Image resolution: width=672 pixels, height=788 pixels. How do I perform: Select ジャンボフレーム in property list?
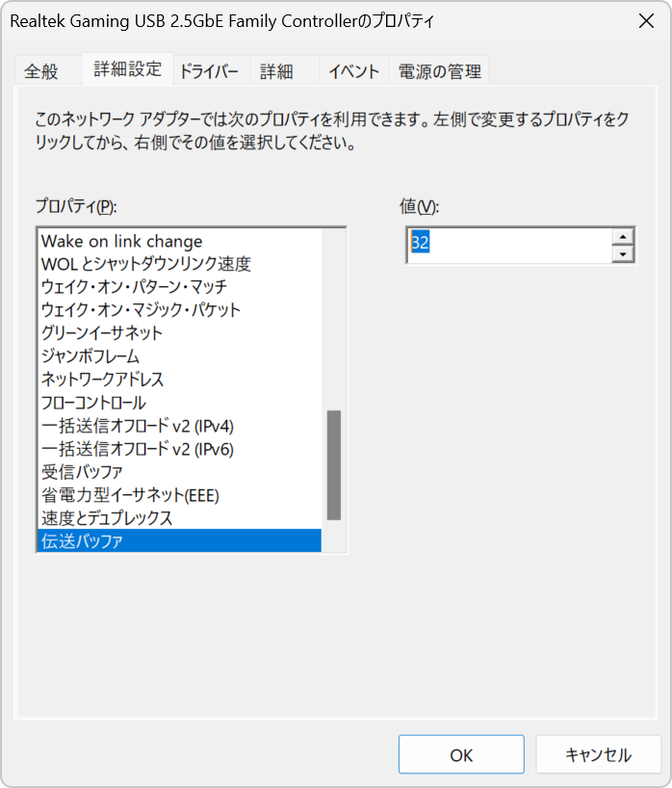pyautogui.click(x=179, y=356)
